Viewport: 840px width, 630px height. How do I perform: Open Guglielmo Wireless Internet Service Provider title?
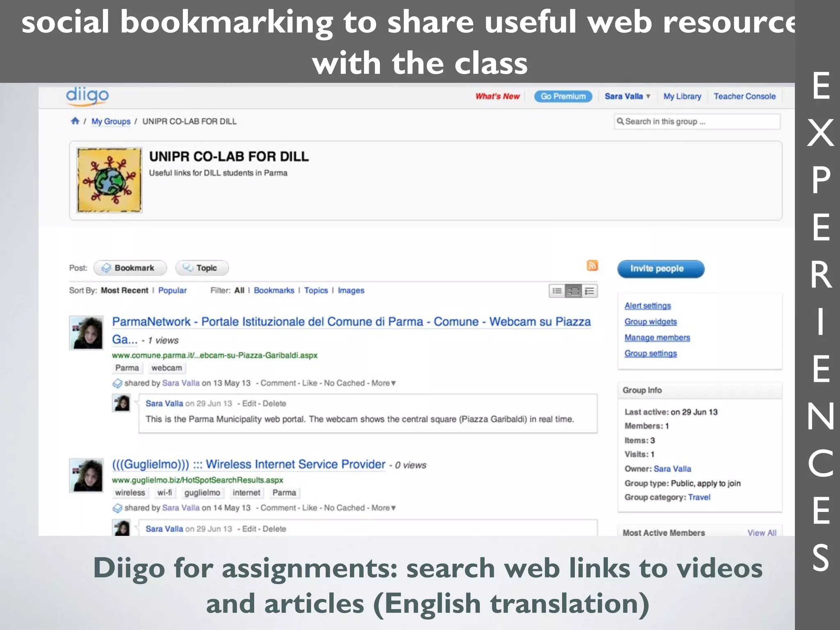click(x=249, y=464)
